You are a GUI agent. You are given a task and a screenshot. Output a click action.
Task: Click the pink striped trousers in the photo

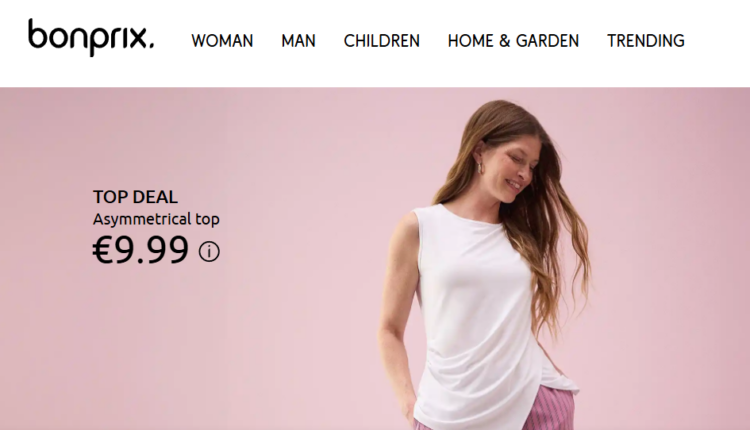tap(550, 409)
